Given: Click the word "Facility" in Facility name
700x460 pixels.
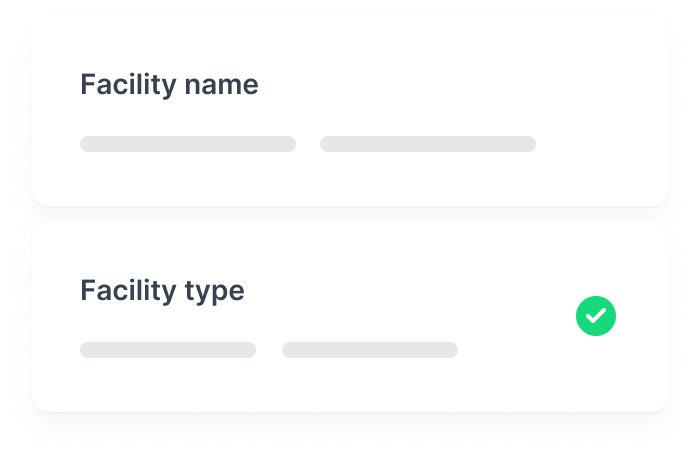Looking at the screenshot, I should [128, 85].
